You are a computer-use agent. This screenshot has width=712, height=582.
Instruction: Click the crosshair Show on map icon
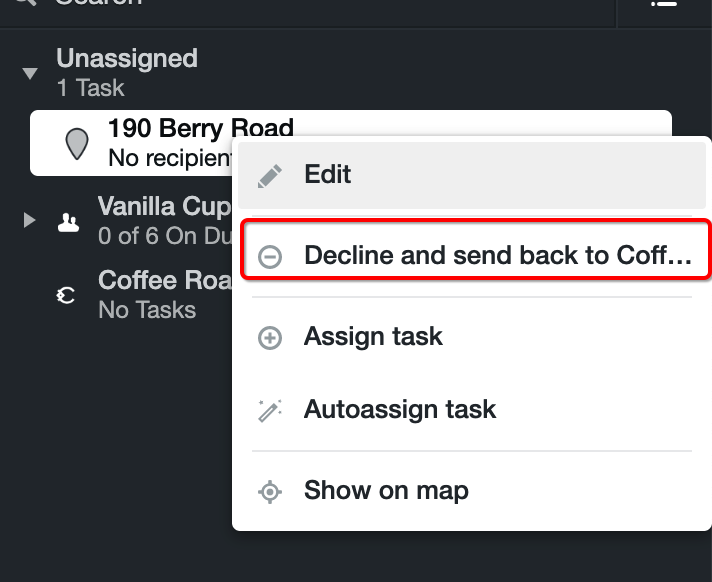click(x=270, y=492)
